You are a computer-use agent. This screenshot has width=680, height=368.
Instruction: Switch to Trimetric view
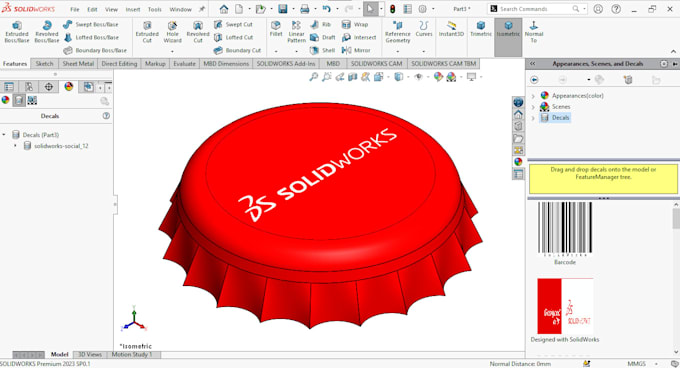tap(481, 29)
